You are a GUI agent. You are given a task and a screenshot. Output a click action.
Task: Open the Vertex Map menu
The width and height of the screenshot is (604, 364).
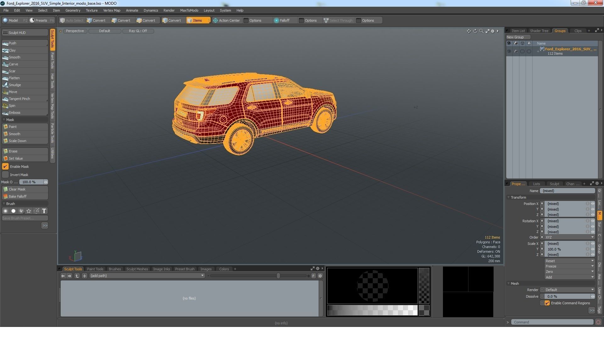coord(112,10)
